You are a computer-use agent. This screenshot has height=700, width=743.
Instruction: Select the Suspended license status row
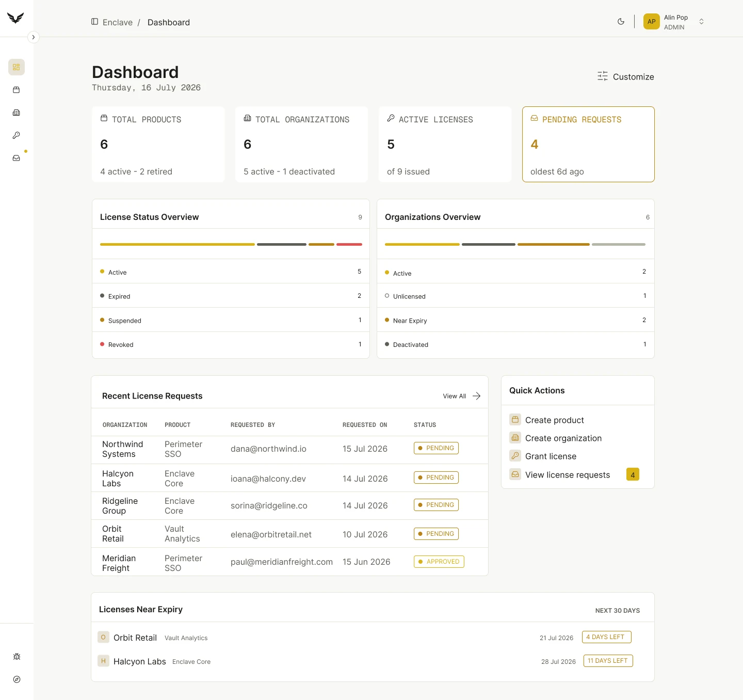point(231,320)
